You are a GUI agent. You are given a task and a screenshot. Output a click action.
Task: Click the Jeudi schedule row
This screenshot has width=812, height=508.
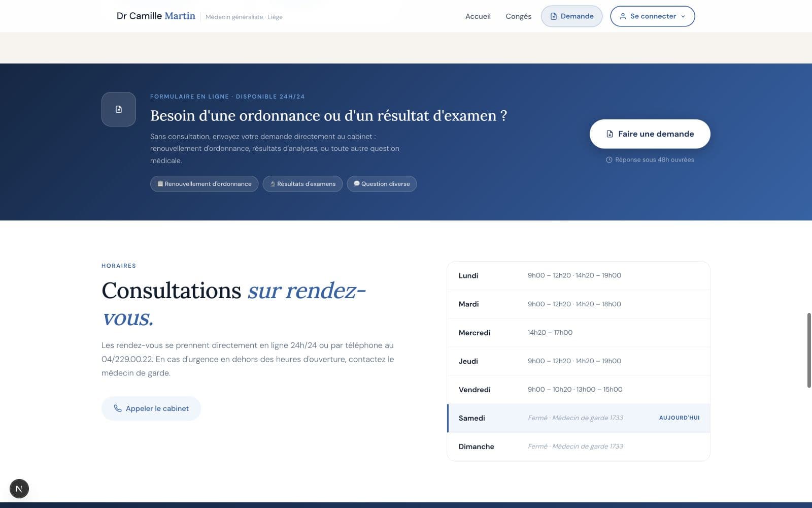579,361
